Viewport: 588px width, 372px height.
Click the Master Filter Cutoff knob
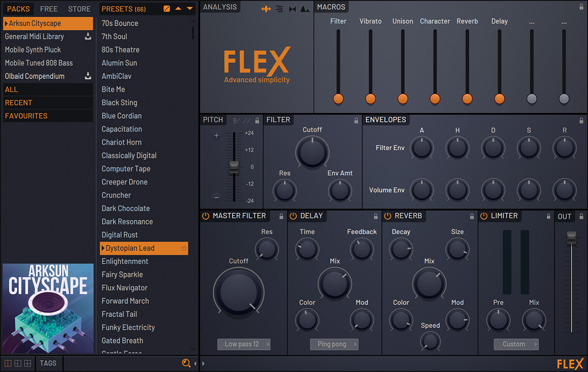tap(239, 292)
